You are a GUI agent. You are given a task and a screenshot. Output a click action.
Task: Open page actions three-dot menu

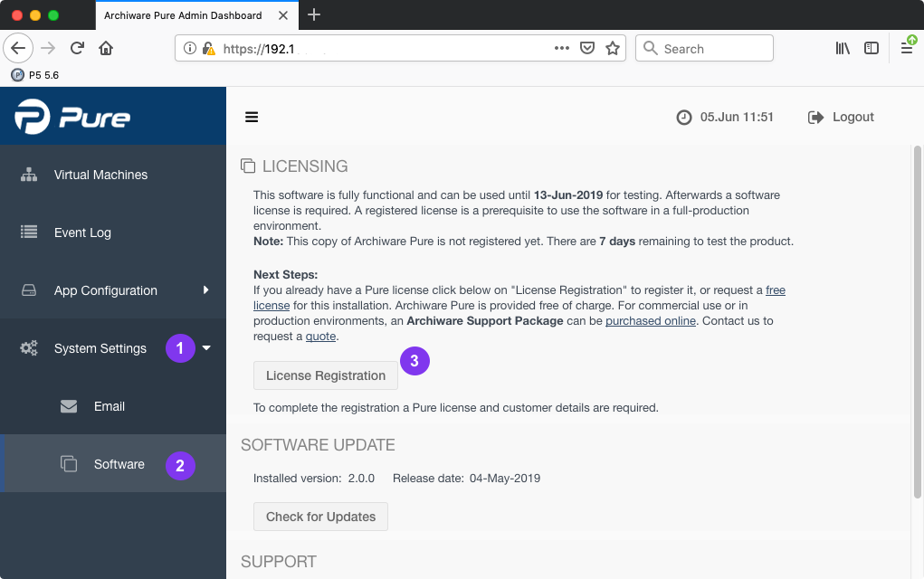[x=561, y=49]
